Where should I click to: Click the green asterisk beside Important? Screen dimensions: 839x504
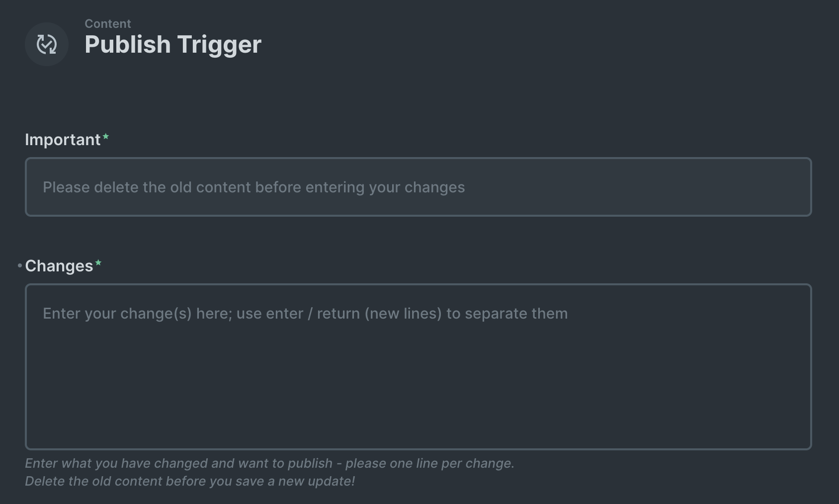pos(105,137)
